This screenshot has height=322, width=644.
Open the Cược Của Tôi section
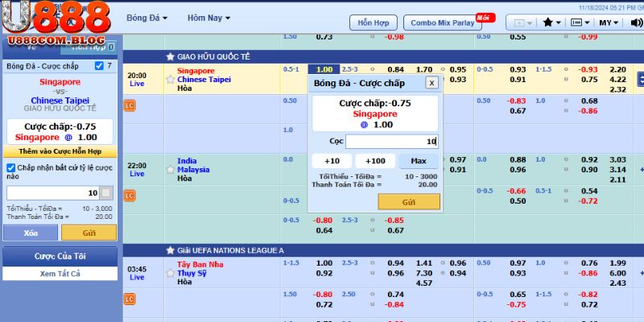tap(60, 256)
